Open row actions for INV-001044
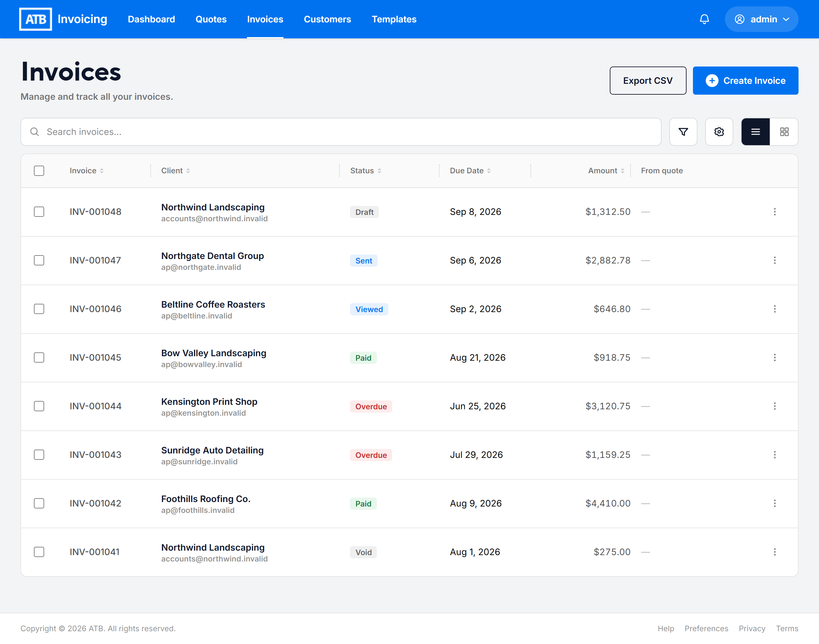The width and height of the screenshot is (819, 644). (775, 406)
